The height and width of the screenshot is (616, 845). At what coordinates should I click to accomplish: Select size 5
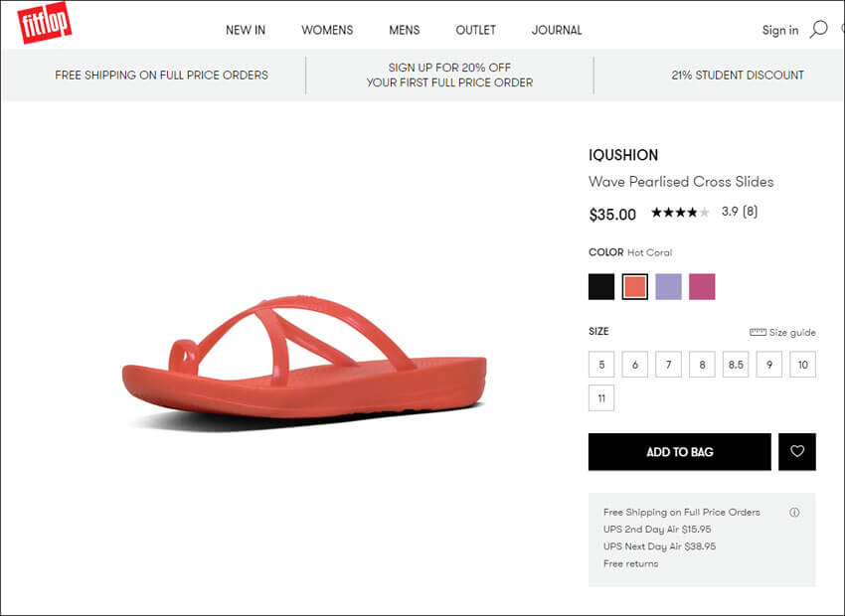(x=601, y=365)
